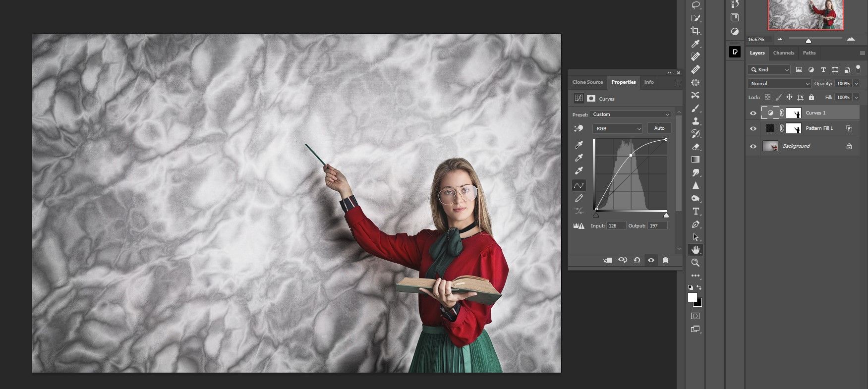Select the Crop tool
The width and height of the screenshot is (868, 389).
tap(695, 31)
